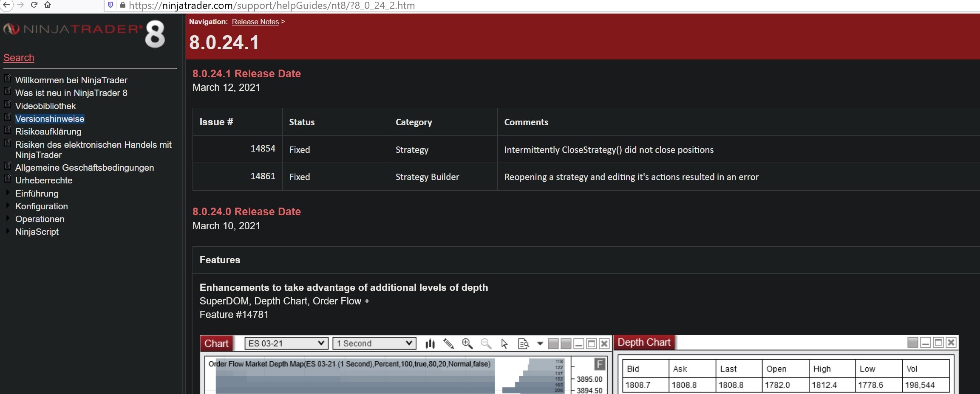The image size is (980, 394).
Task: Click the page icon beside Was ist neu
Action: tap(7, 91)
